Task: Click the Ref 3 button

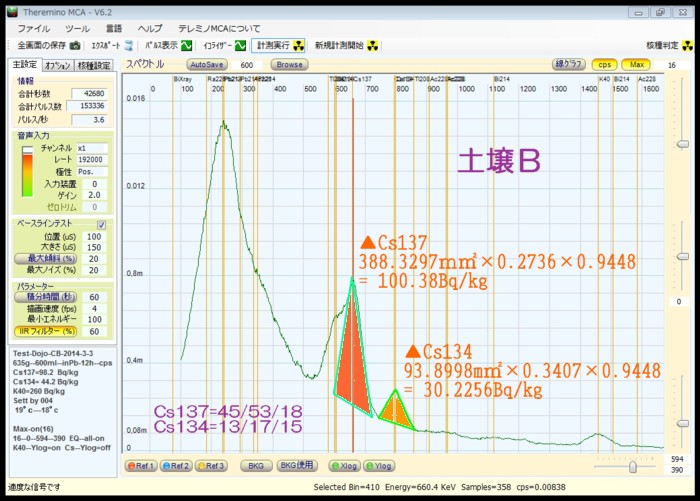Action: click(211, 466)
